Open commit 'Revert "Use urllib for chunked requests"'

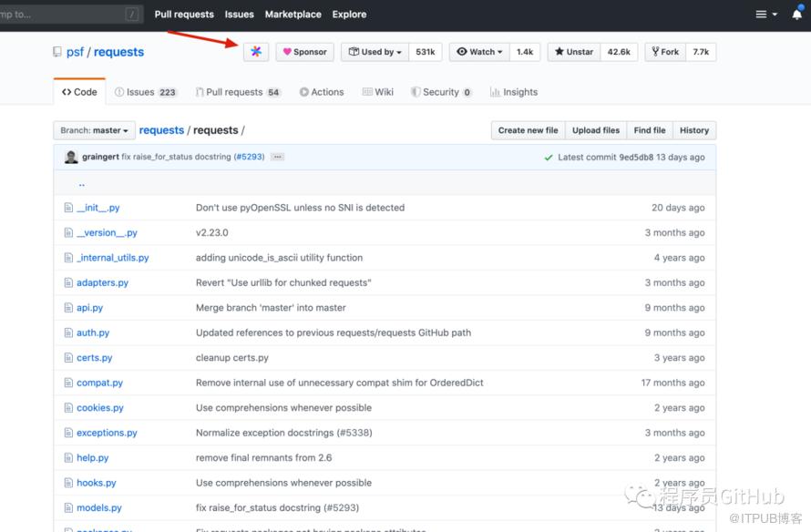pyautogui.click(x=283, y=282)
